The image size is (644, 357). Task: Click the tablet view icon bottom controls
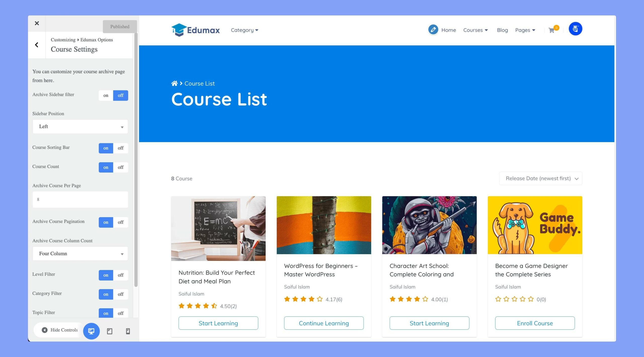109,331
